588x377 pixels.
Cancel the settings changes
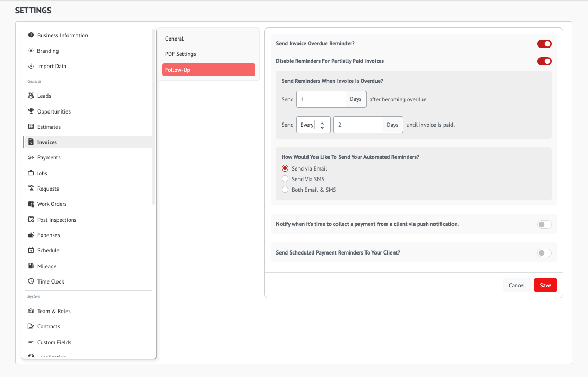click(x=516, y=285)
